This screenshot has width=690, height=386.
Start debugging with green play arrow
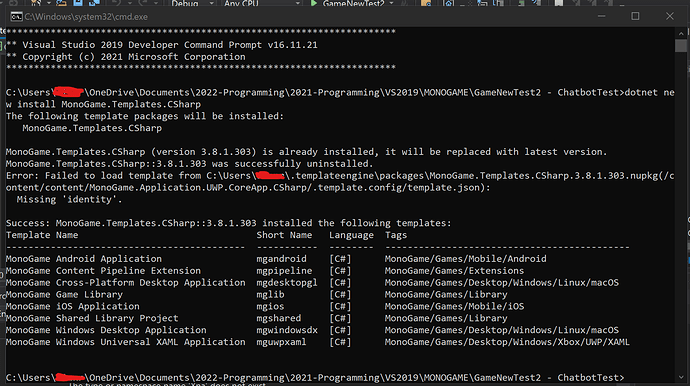pos(314,3)
